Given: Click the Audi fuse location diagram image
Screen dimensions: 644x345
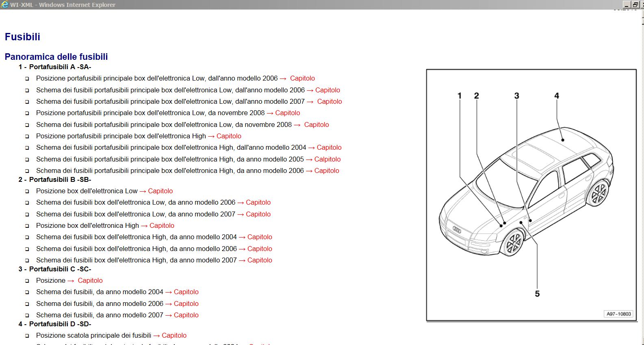Looking at the screenshot, I should tap(531, 195).
